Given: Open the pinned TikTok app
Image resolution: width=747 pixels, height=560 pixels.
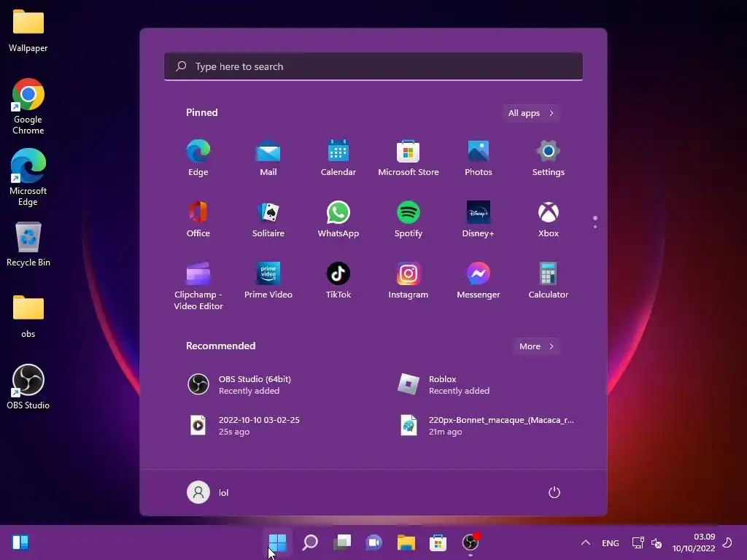Looking at the screenshot, I should coord(338,281).
